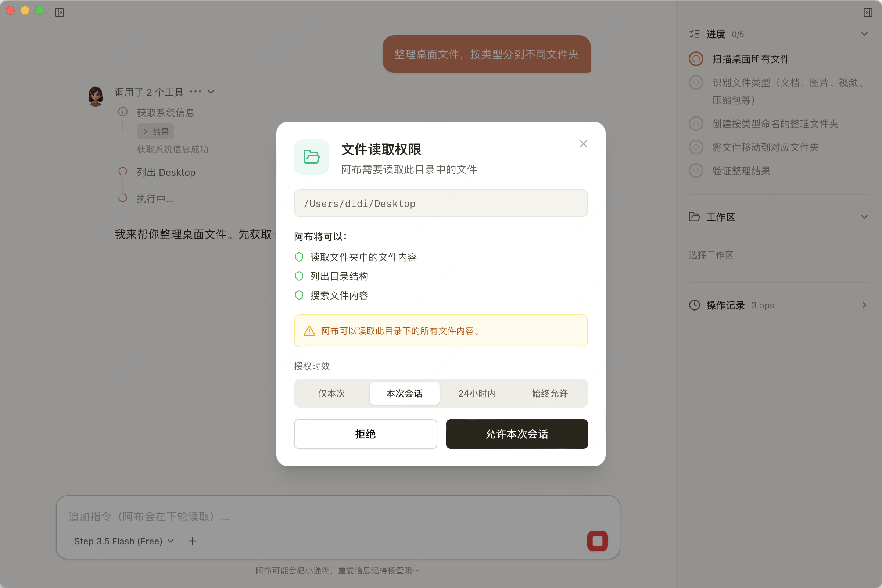Open the 操作记录 history via the clock icon
Image resolution: width=882 pixels, height=588 pixels.
tap(695, 305)
